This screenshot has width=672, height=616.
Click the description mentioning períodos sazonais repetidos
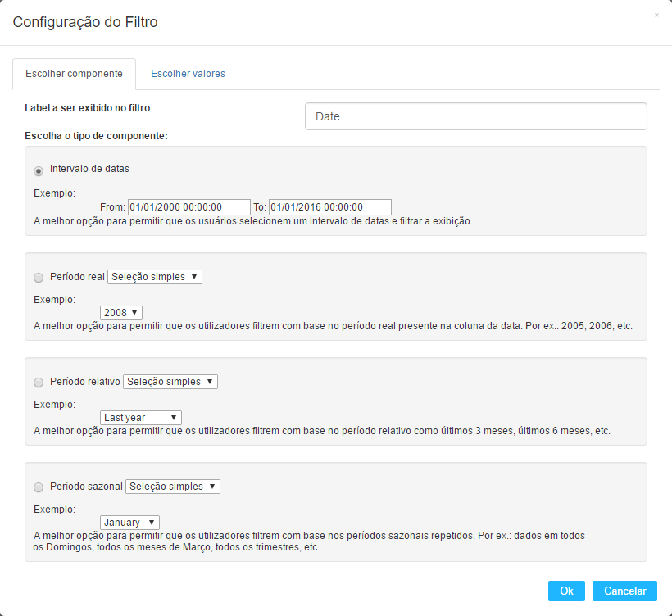(309, 541)
